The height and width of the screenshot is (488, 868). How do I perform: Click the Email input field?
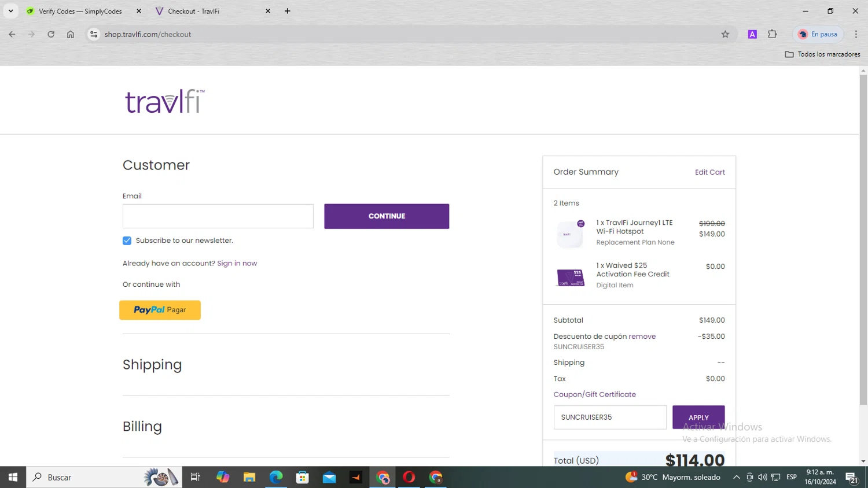218,216
